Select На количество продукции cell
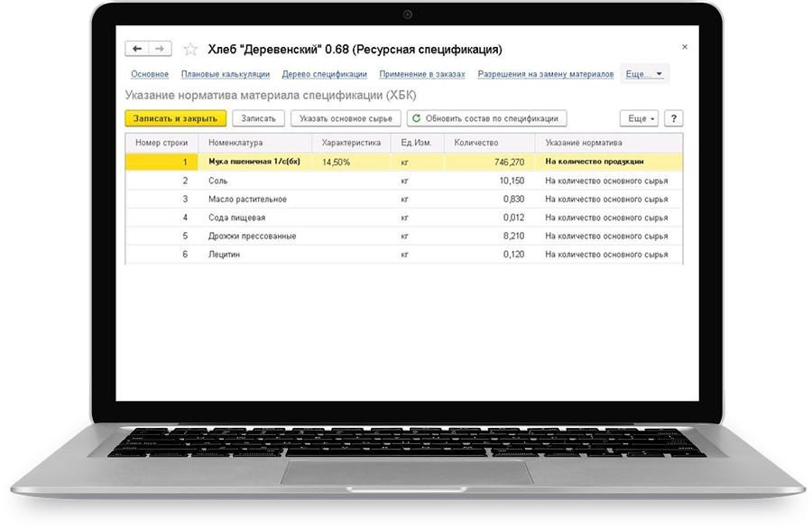This screenshot has height=529, width=812. [608, 162]
